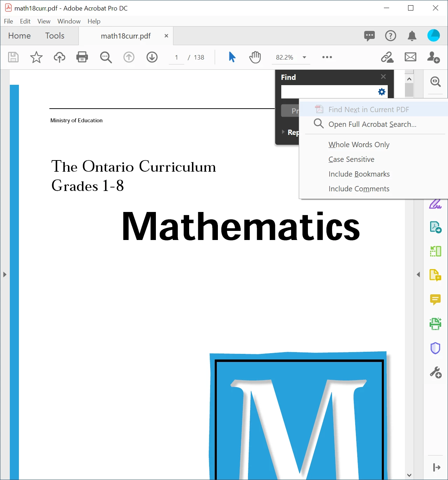Toggle Case Sensitive search option
Screen dimensions: 448x480
point(351,159)
